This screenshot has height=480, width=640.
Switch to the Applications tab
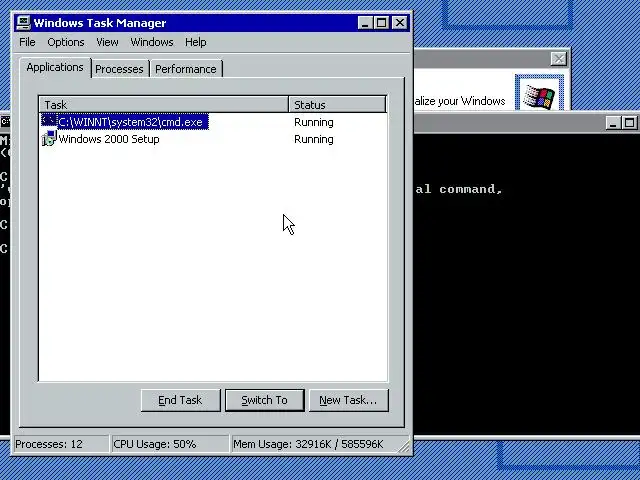coord(55,67)
